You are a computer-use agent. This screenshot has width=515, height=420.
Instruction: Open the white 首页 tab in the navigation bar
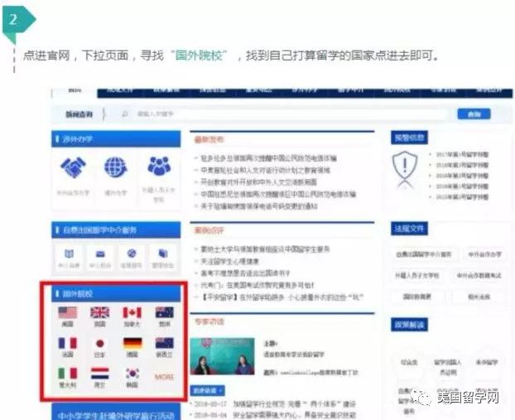(x=75, y=91)
